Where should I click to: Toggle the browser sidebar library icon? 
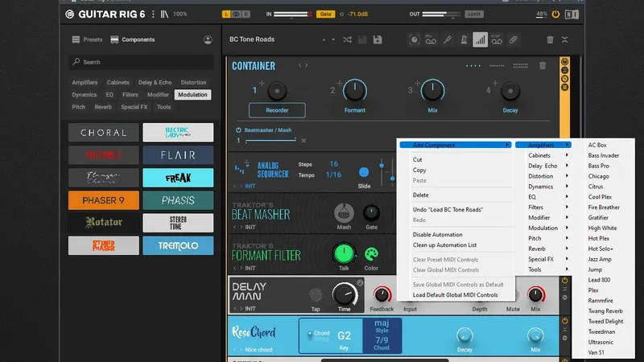tap(164, 14)
